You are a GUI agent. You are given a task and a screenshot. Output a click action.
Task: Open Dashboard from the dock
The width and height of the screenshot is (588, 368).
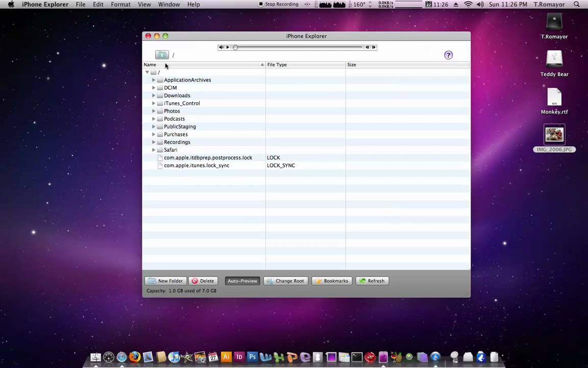(x=108, y=357)
